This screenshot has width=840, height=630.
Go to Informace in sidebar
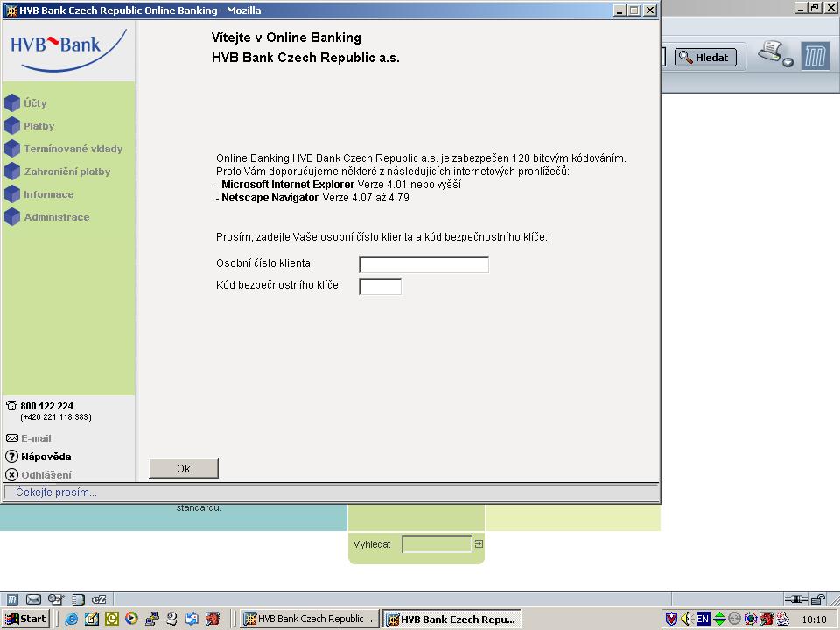(x=49, y=194)
